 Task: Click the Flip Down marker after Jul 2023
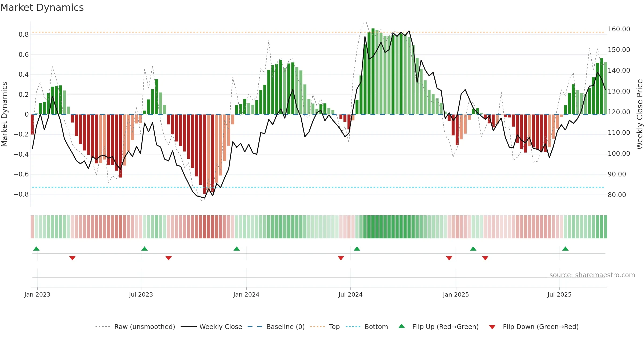(169, 258)
